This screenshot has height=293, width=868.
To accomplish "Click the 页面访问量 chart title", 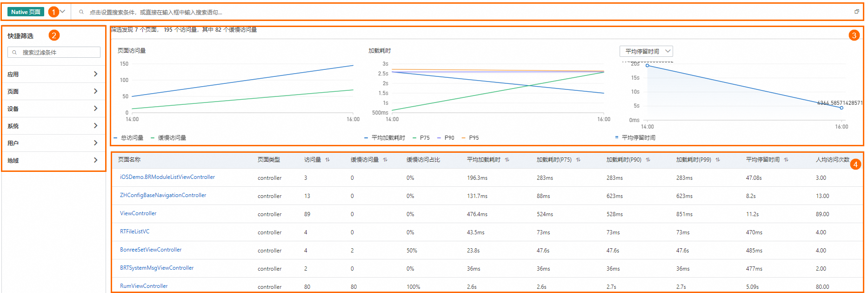I will (132, 50).
